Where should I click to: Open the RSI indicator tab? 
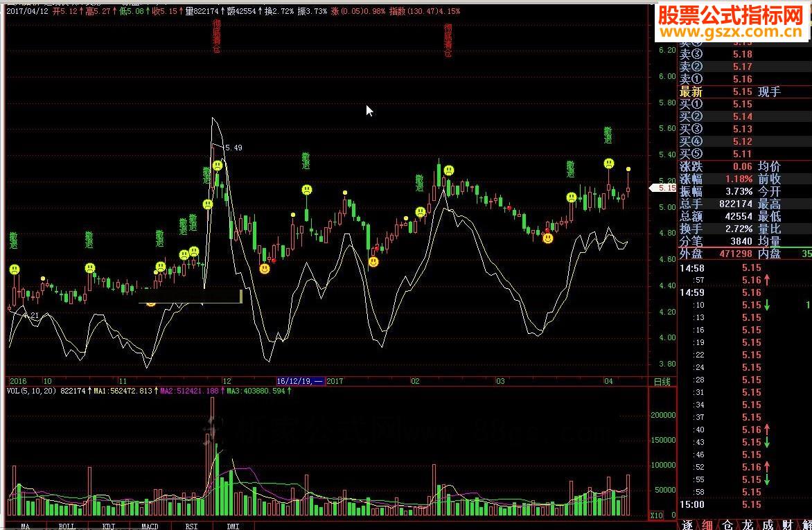click(191, 527)
